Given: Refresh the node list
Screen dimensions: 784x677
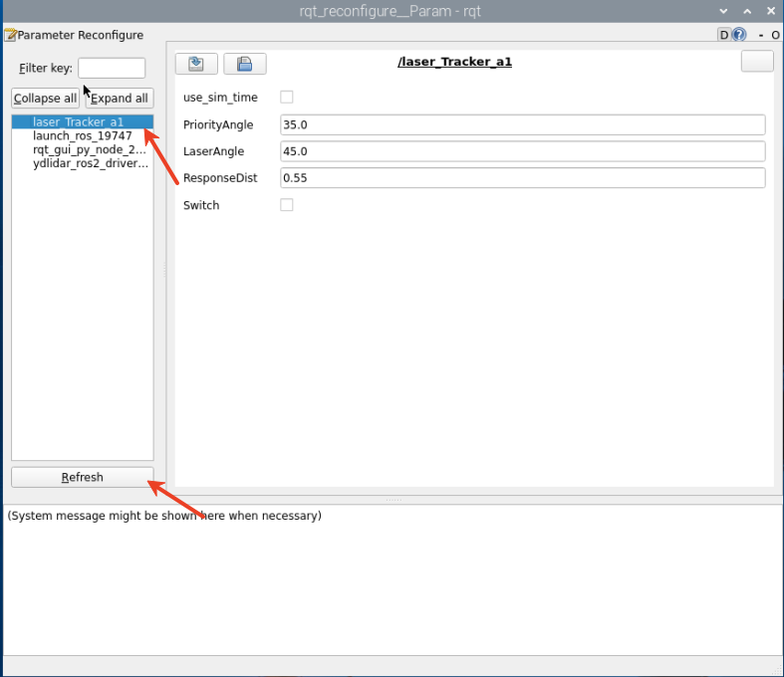Looking at the screenshot, I should [x=83, y=477].
